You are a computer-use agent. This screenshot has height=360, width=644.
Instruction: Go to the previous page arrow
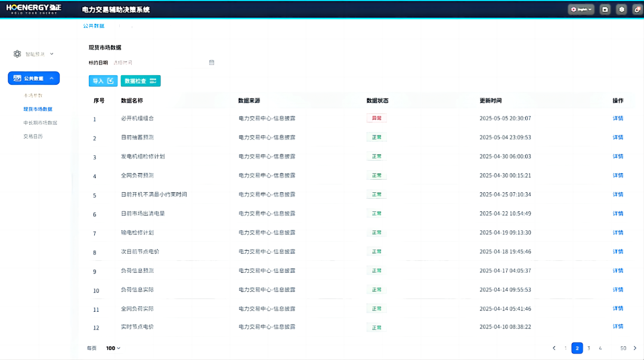pos(554,348)
